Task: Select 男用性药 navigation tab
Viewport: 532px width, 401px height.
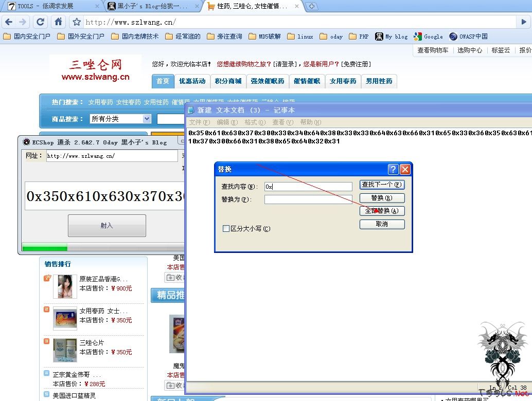Action: tap(379, 81)
